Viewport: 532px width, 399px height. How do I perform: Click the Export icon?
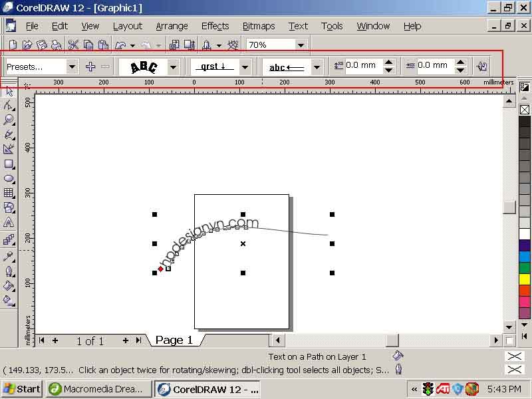[x=190, y=45]
